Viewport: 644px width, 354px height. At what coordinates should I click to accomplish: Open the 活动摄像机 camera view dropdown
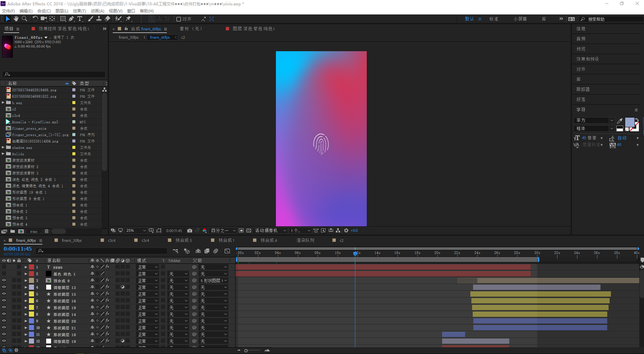270,231
